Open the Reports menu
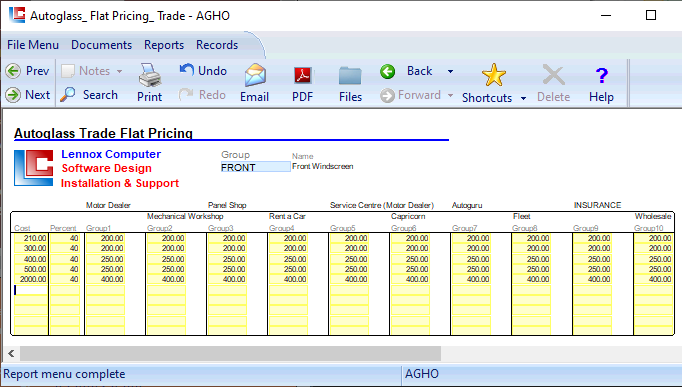The image size is (683, 387). (x=164, y=45)
